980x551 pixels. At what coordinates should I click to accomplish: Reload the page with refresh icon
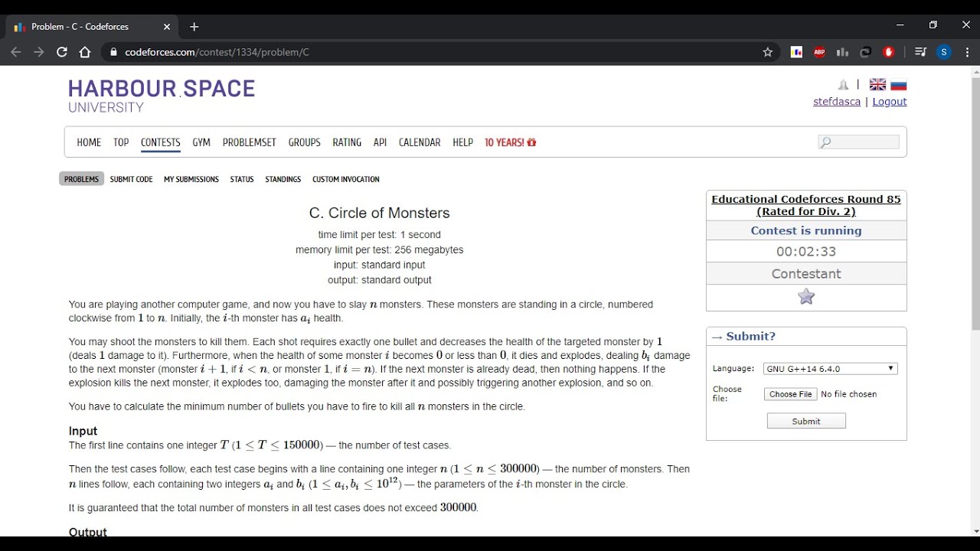pos(62,52)
